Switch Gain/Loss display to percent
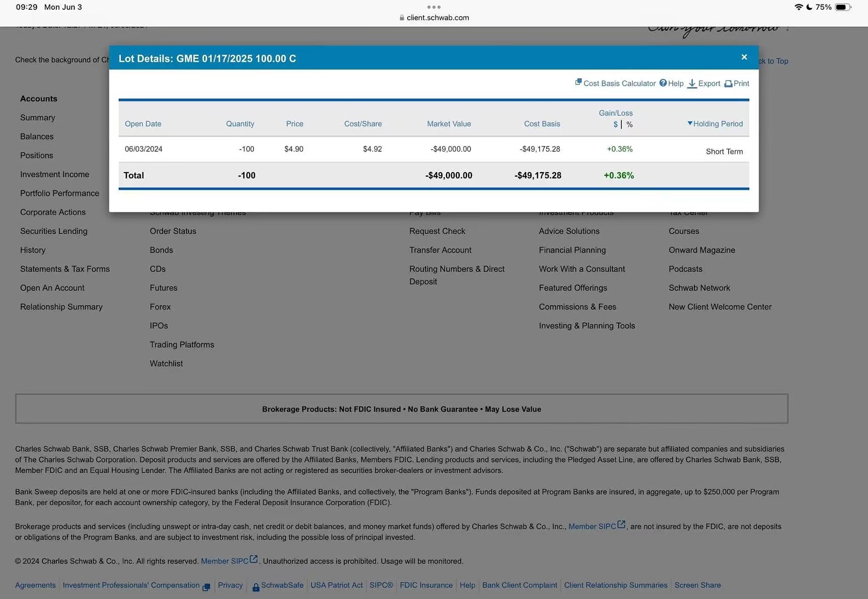 (x=629, y=124)
